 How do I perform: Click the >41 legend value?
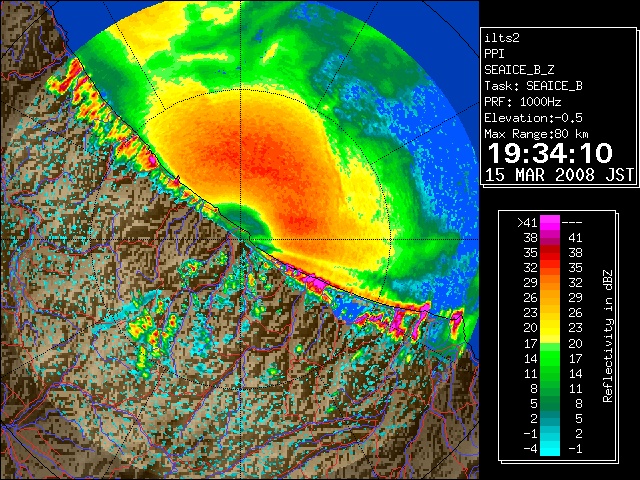coord(527,223)
